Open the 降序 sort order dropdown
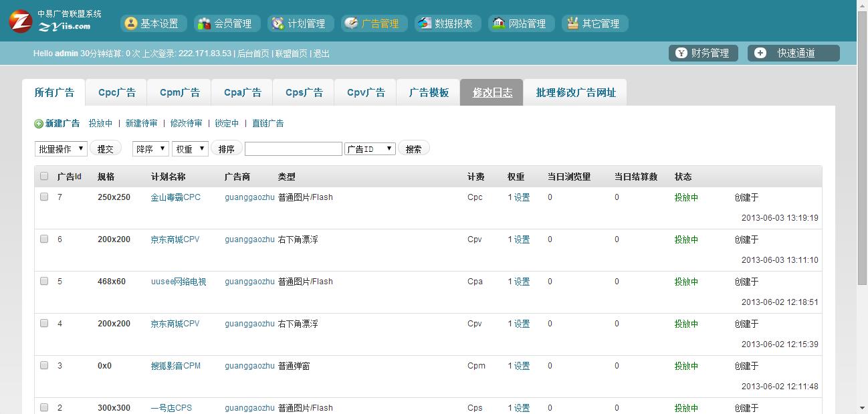The image size is (868, 414). coord(150,148)
